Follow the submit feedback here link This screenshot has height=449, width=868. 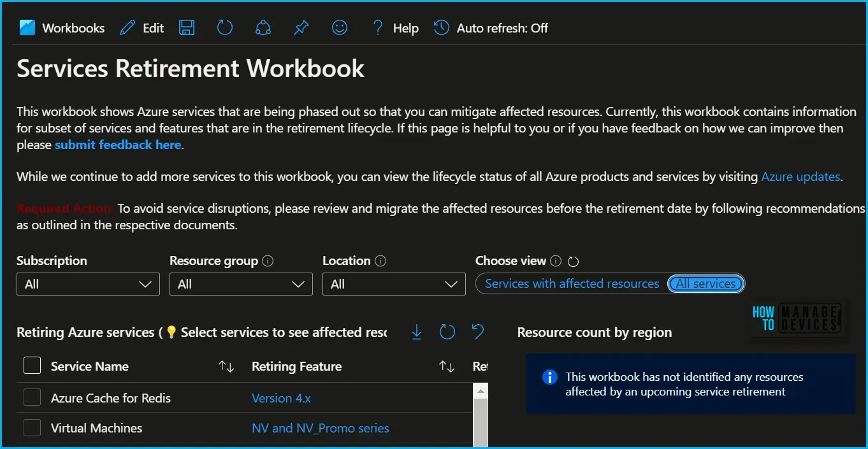pos(118,145)
